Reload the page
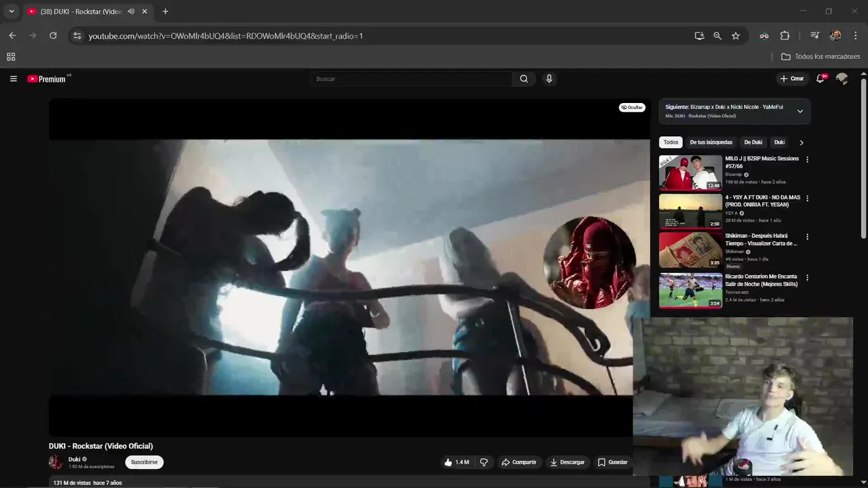The width and height of the screenshot is (868, 488). point(53,36)
